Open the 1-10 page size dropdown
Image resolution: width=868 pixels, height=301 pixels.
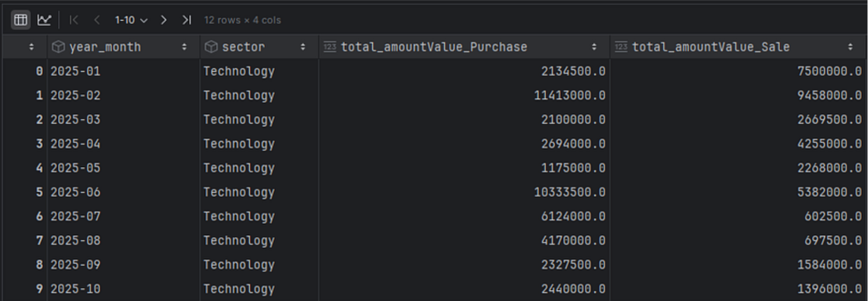131,20
